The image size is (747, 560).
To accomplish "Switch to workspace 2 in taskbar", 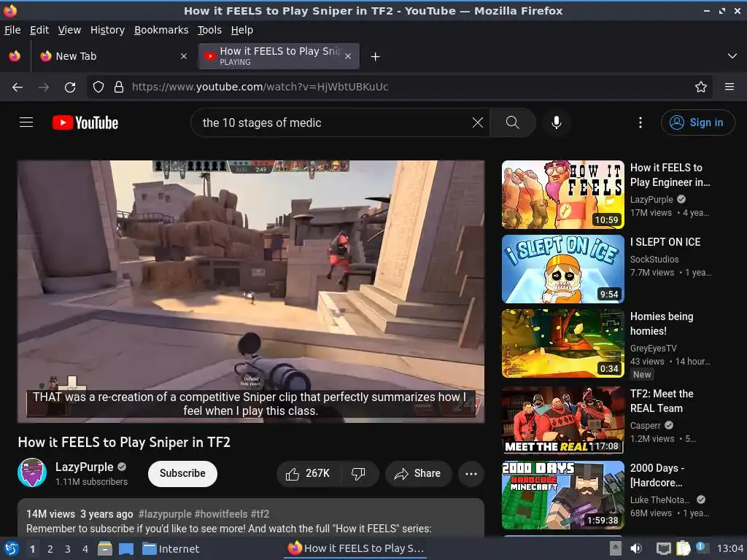I will (50, 549).
